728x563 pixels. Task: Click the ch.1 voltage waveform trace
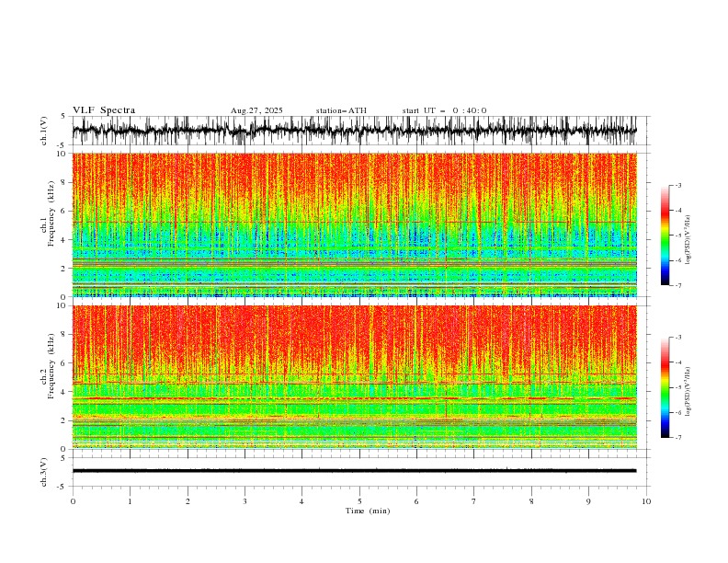[x=355, y=131]
